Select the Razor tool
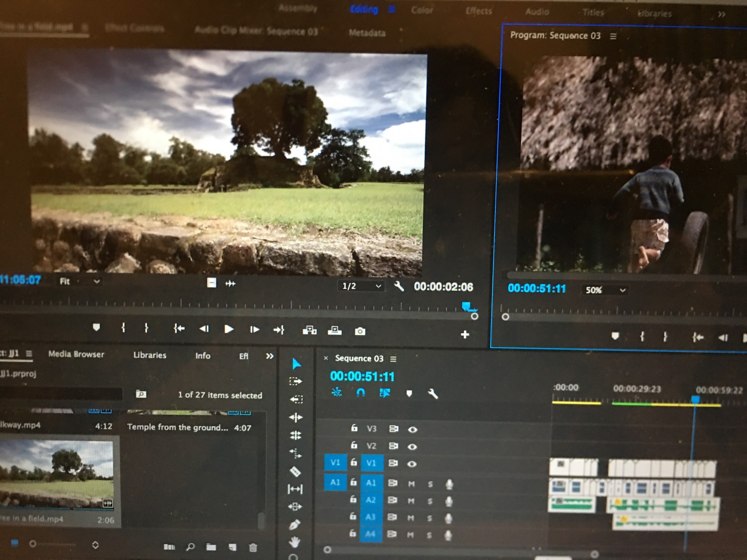The image size is (747, 560). tap(295, 471)
